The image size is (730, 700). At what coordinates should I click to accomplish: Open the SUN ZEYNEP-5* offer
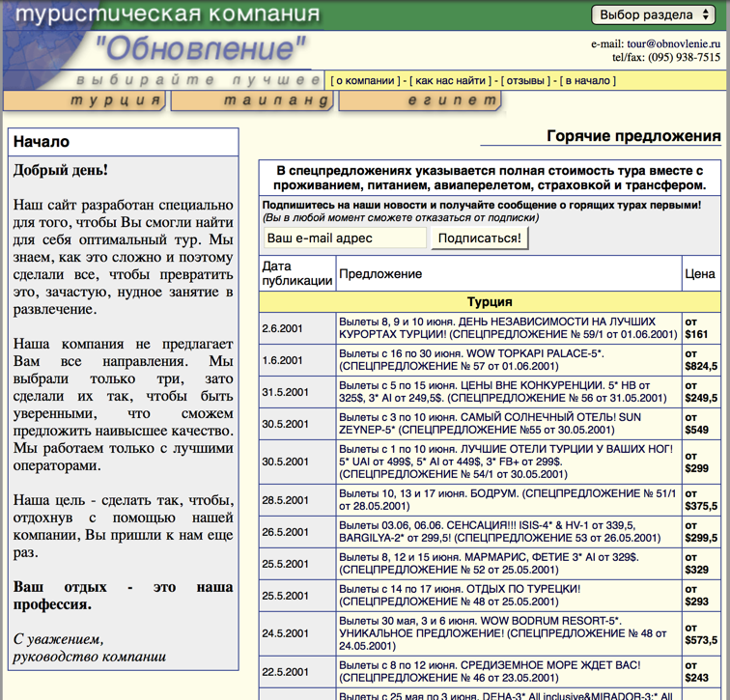pyautogui.click(x=490, y=424)
